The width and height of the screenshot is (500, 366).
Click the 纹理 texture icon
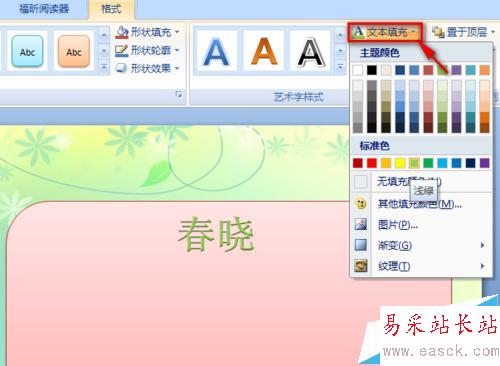coord(361,266)
